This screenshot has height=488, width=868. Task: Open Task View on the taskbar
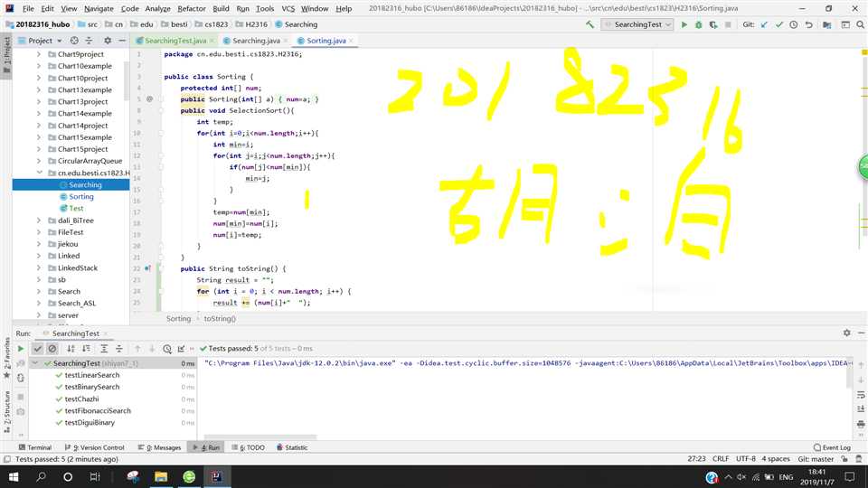(95, 476)
